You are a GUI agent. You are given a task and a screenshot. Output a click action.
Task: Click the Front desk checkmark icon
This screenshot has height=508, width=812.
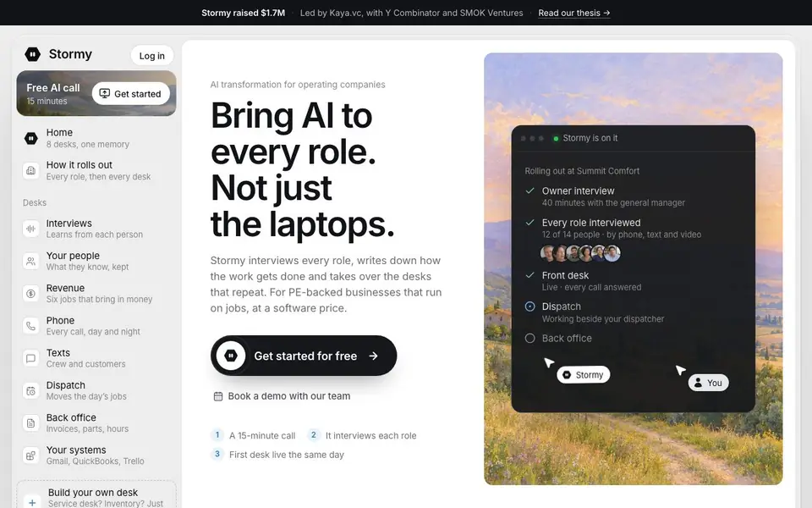pyautogui.click(x=529, y=275)
